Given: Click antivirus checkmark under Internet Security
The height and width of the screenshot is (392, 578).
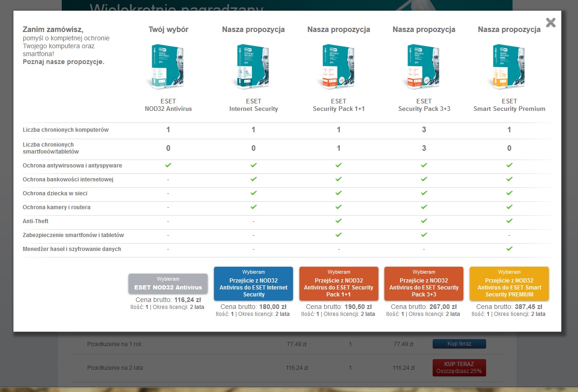Looking at the screenshot, I should [x=253, y=165].
